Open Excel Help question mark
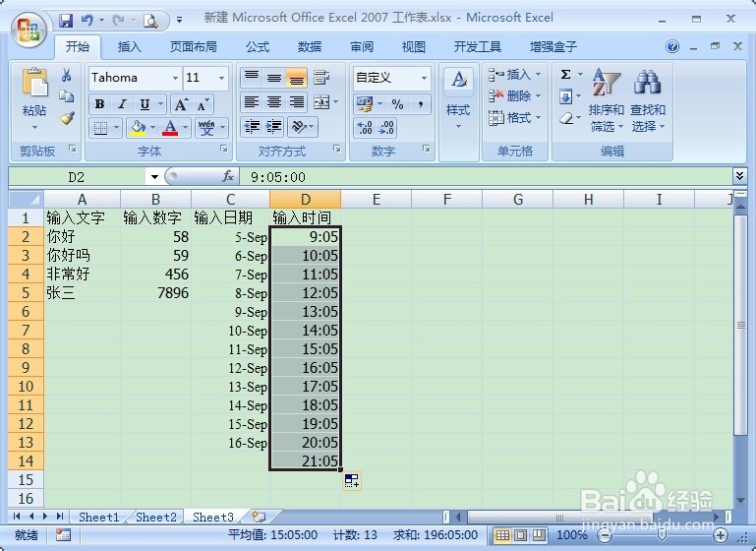This screenshot has height=551, width=756. coord(672,46)
